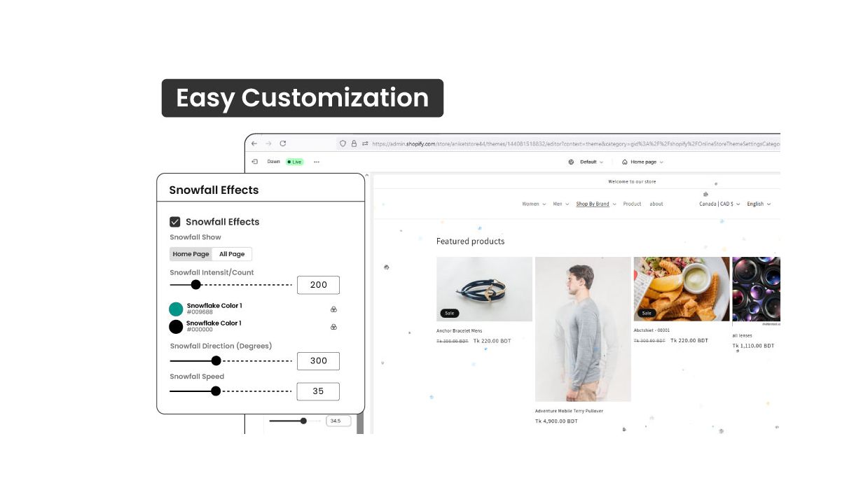This screenshot has height=483, width=868.
Task: Click the teal #009688 color swatch
Action: pos(176,309)
